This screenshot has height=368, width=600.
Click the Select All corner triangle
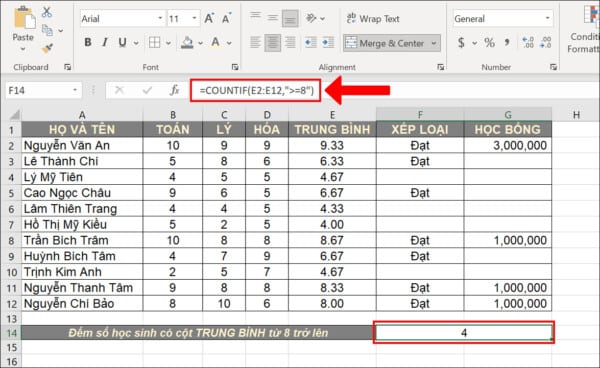(x=14, y=115)
